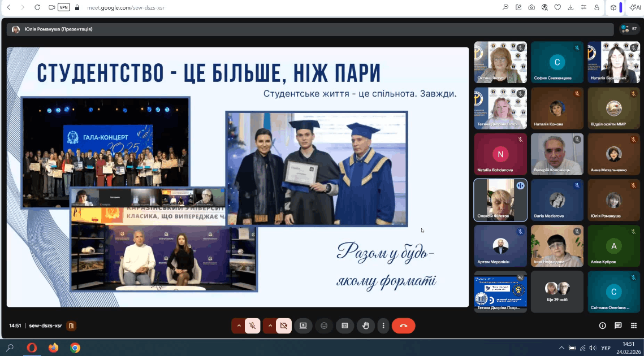
Task: Toggle the microphone on
Action: (253, 325)
